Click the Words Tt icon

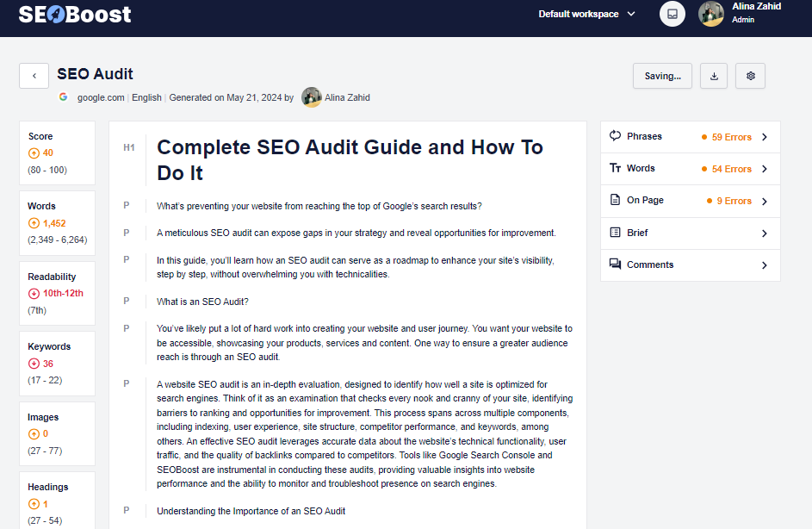tap(615, 168)
